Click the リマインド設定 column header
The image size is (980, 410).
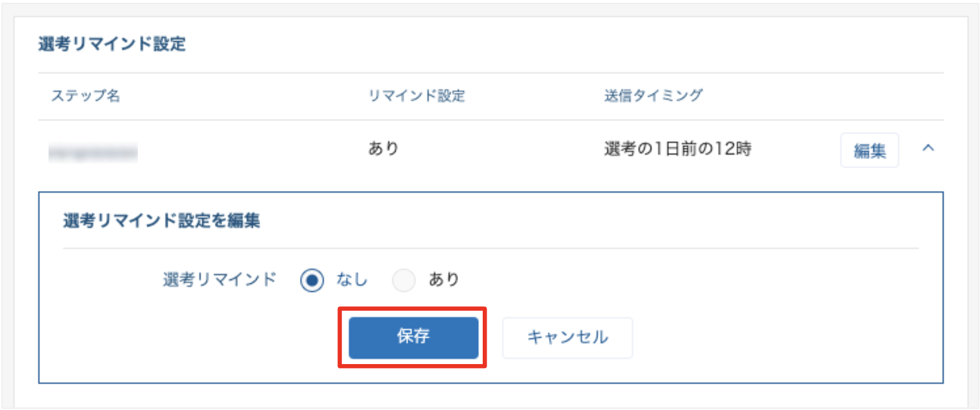(418, 95)
